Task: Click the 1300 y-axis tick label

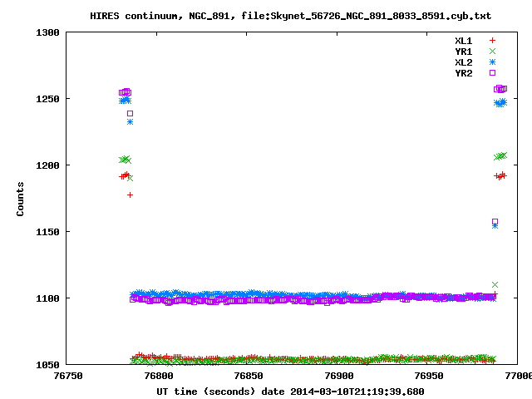Action: pos(47,32)
